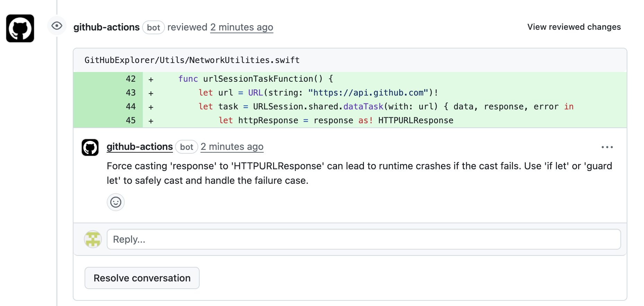Select line number 43 in the diff

[x=131, y=93]
